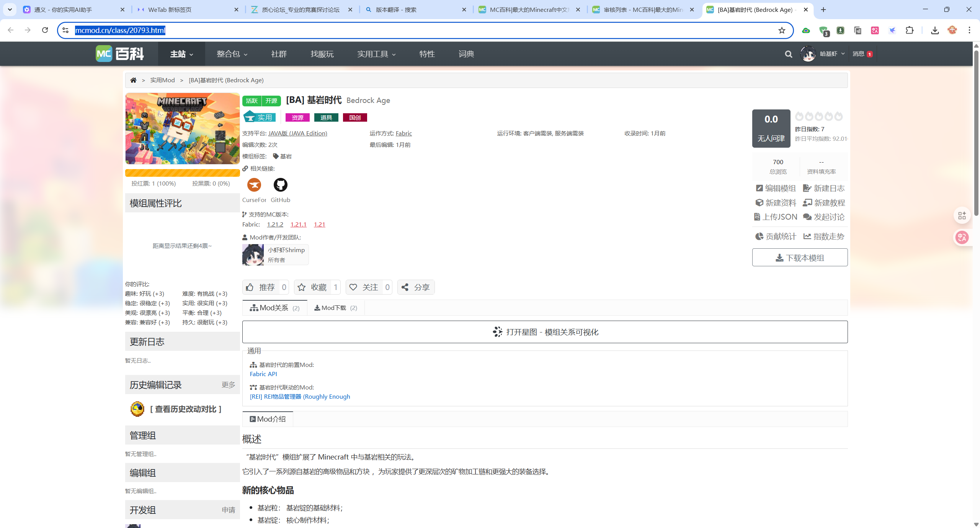Expand the 主站 dropdown menu
Image resolution: width=980 pixels, height=528 pixels.
[x=181, y=54]
